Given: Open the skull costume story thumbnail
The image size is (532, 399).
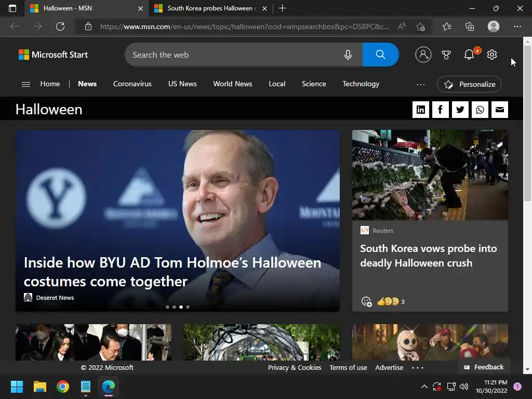Looking at the screenshot, I should [x=430, y=342].
